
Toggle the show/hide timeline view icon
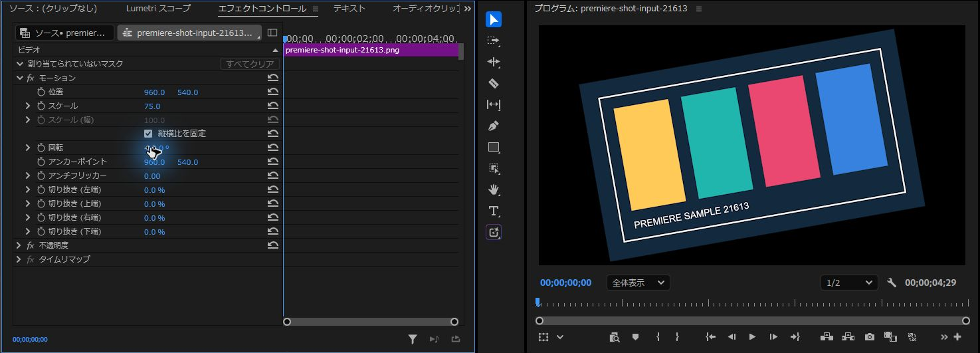272,33
